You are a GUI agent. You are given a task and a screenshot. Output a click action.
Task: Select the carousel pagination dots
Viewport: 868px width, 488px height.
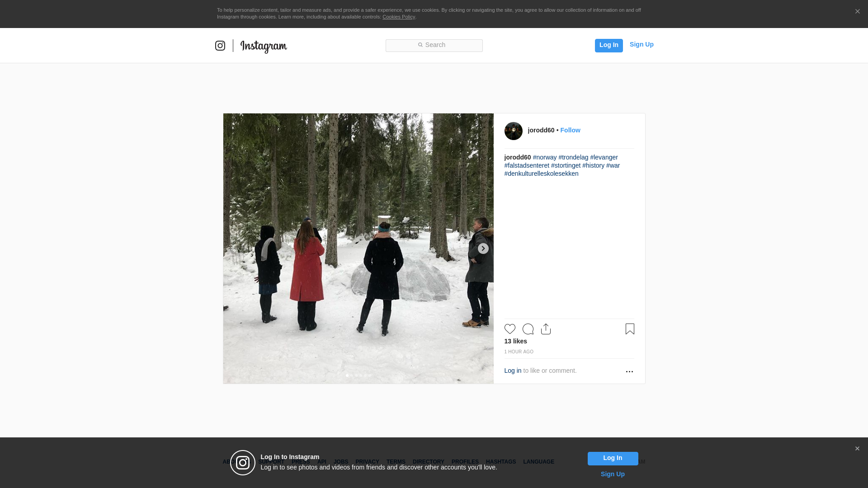point(358,375)
